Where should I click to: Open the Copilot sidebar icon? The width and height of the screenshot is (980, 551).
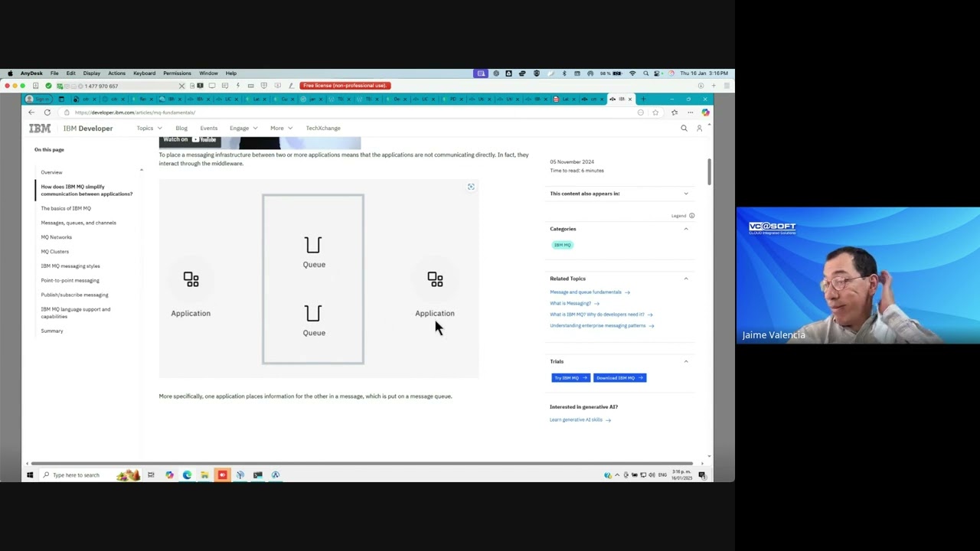705,112
